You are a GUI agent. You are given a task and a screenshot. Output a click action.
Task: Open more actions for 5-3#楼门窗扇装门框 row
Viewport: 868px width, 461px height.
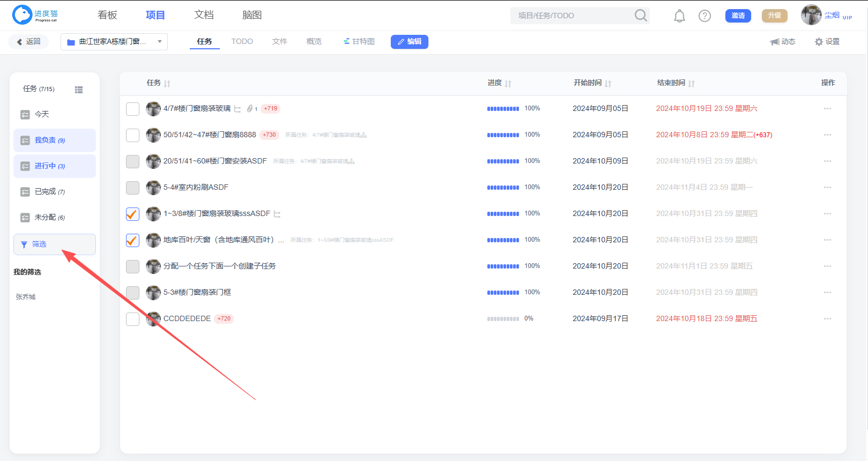tap(827, 293)
